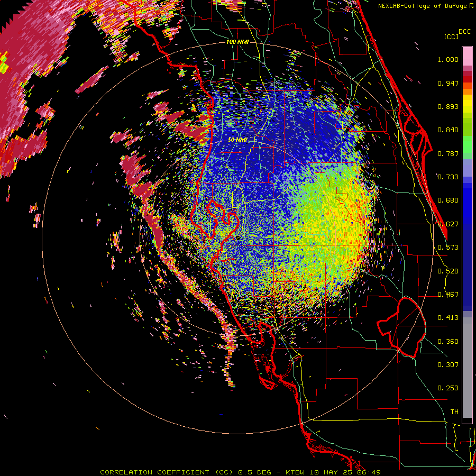Screen dimensions: 476x476
Task: Click the 0.360 scale value
Action: click(x=448, y=342)
